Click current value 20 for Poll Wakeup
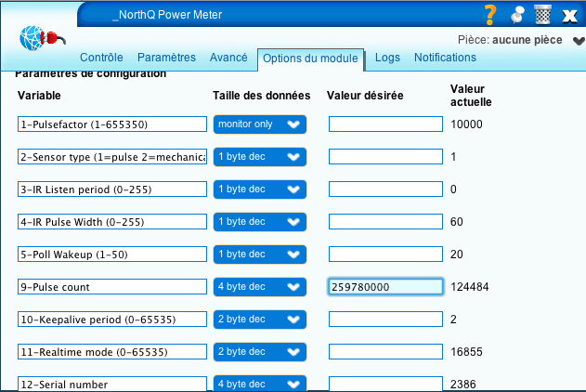Screen dimensions: 586x392 click(457, 255)
